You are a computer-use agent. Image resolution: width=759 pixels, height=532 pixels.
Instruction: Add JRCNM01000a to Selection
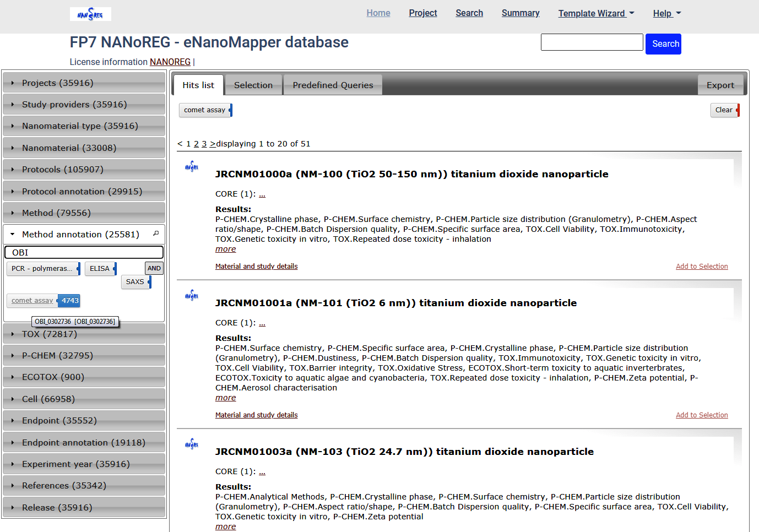tap(702, 267)
